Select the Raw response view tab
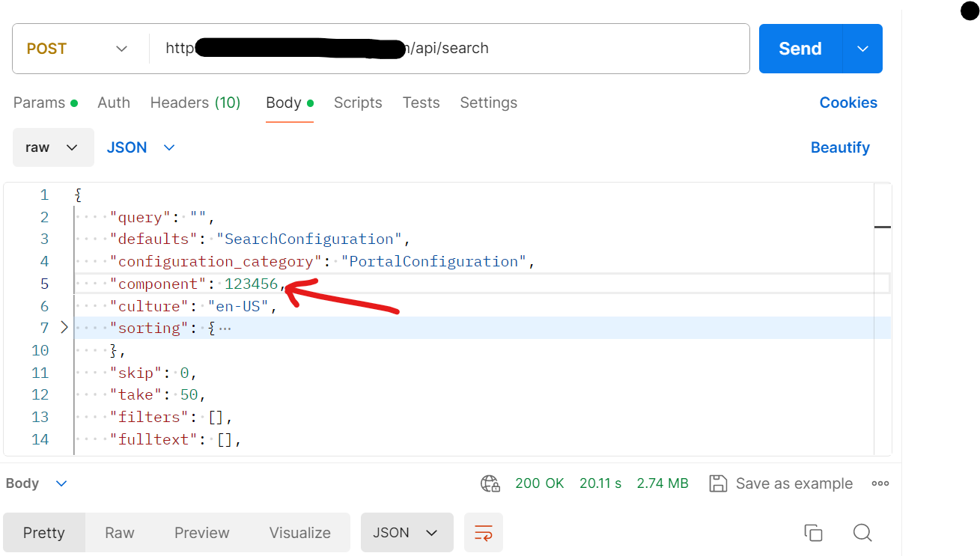 [119, 533]
